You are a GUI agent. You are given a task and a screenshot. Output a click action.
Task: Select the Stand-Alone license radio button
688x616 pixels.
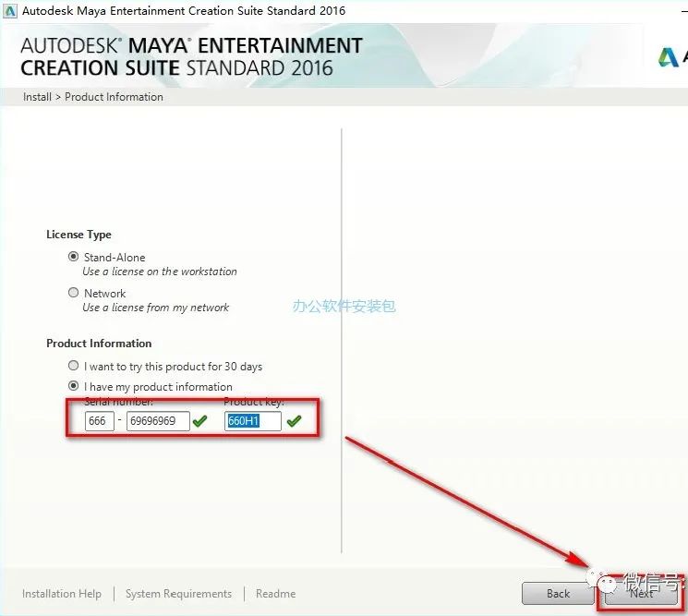click(73, 257)
